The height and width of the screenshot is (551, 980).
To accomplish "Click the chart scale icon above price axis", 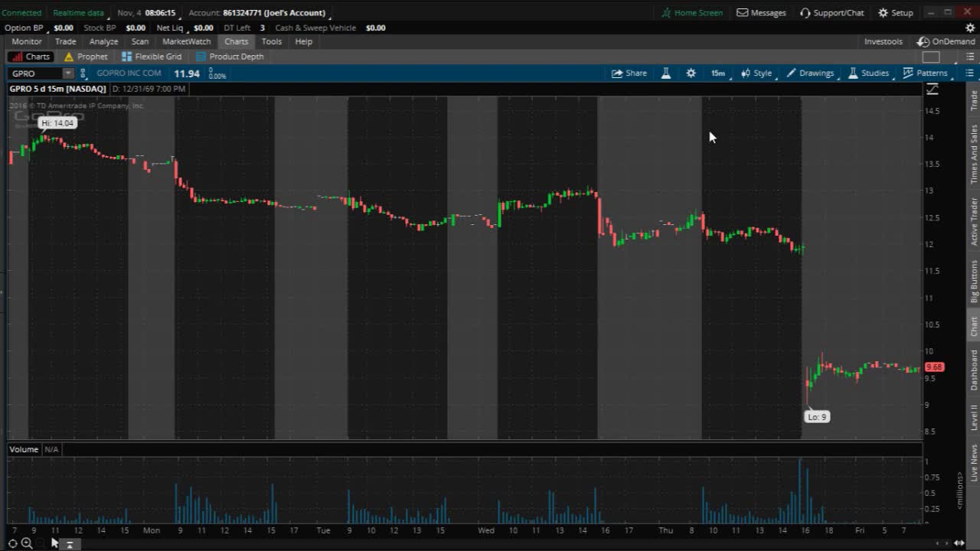I will [x=932, y=90].
